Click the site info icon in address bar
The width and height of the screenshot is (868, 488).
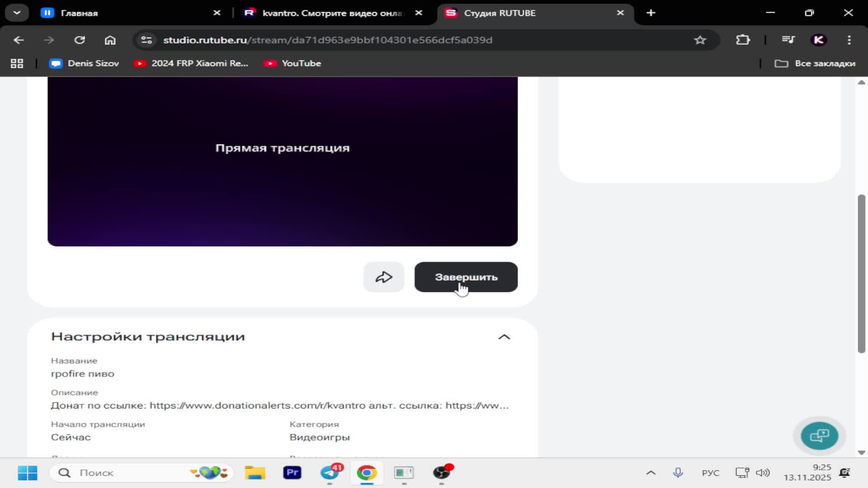pos(146,40)
